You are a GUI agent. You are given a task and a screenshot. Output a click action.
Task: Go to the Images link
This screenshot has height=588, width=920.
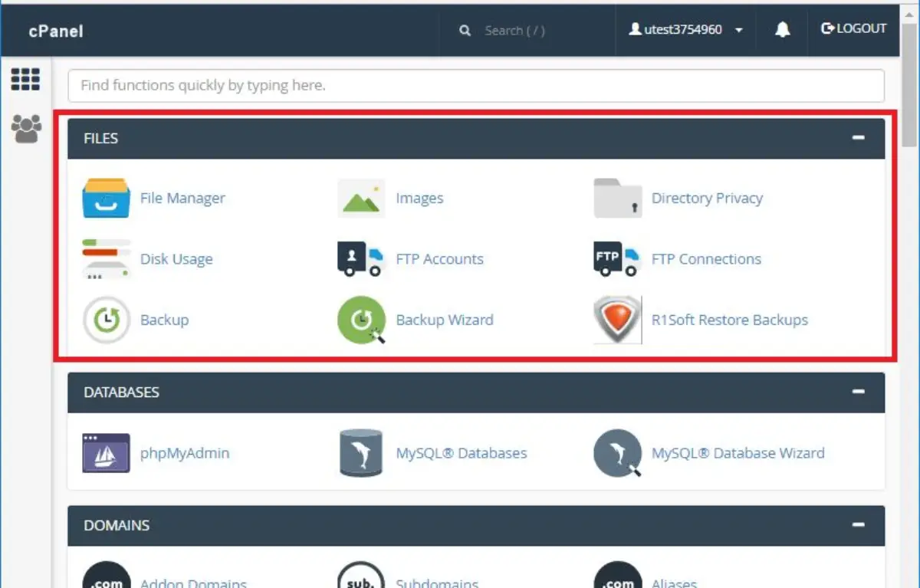(419, 198)
